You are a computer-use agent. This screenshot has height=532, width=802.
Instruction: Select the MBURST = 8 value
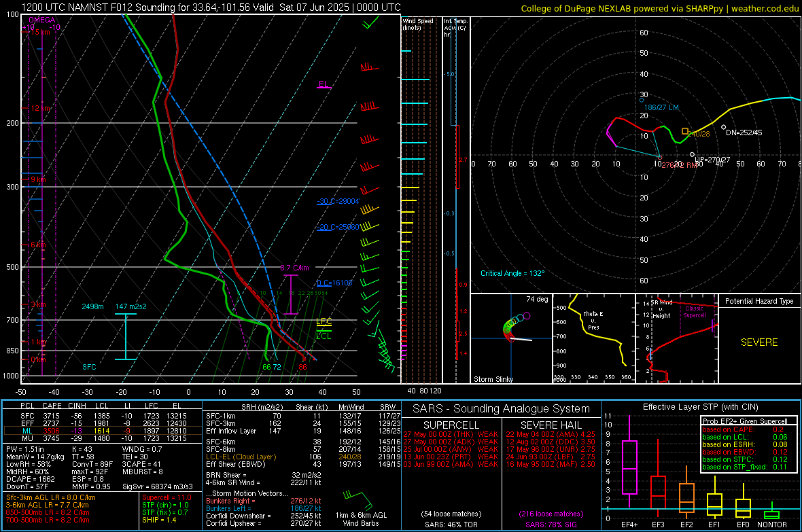(143, 472)
